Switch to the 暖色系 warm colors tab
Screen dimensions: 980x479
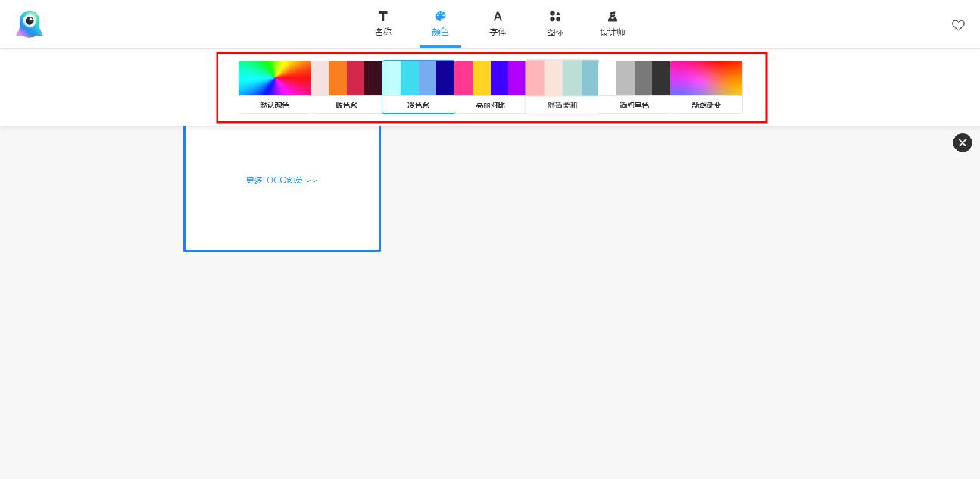point(346,104)
